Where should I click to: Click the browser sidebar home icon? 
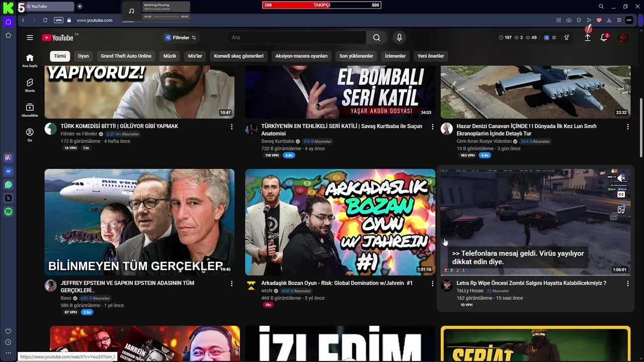pos(8,22)
